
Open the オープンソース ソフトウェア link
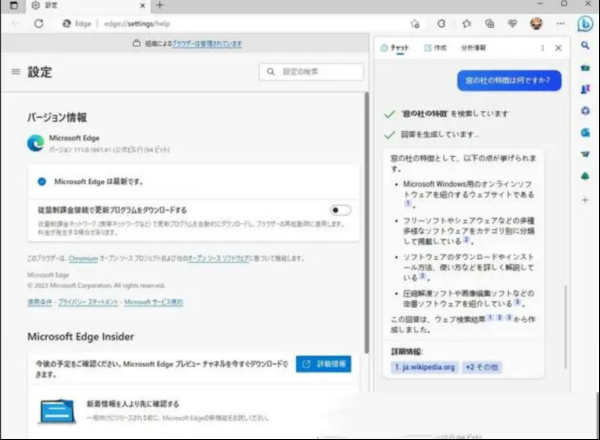(x=218, y=259)
